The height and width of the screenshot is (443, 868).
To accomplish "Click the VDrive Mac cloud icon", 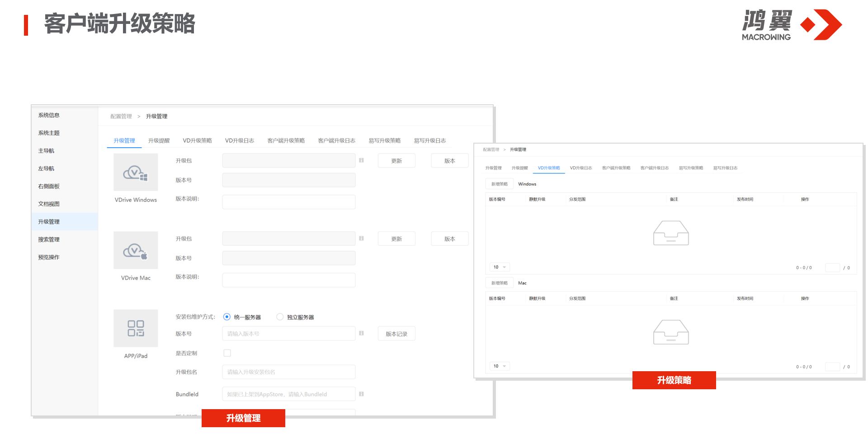I will (x=136, y=250).
